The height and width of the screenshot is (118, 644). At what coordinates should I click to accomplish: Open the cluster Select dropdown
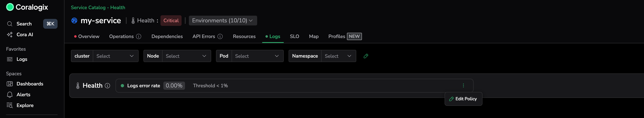click(115, 56)
